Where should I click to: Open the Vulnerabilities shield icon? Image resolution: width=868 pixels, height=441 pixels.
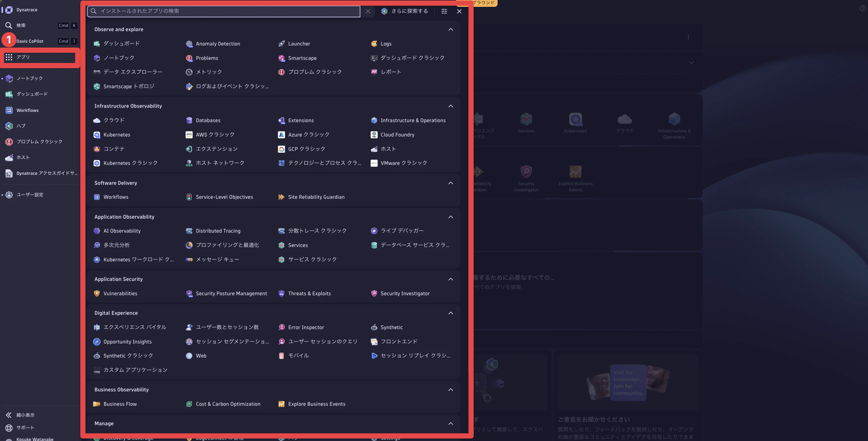click(97, 294)
